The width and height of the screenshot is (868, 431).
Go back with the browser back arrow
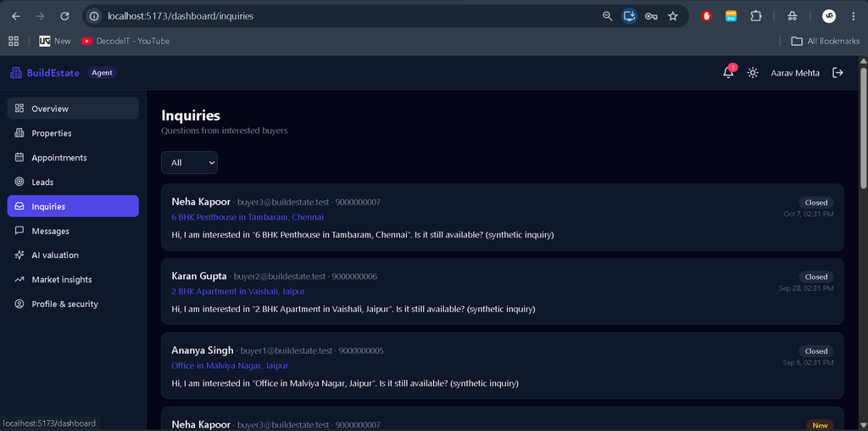pyautogui.click(x=15, y=16)
